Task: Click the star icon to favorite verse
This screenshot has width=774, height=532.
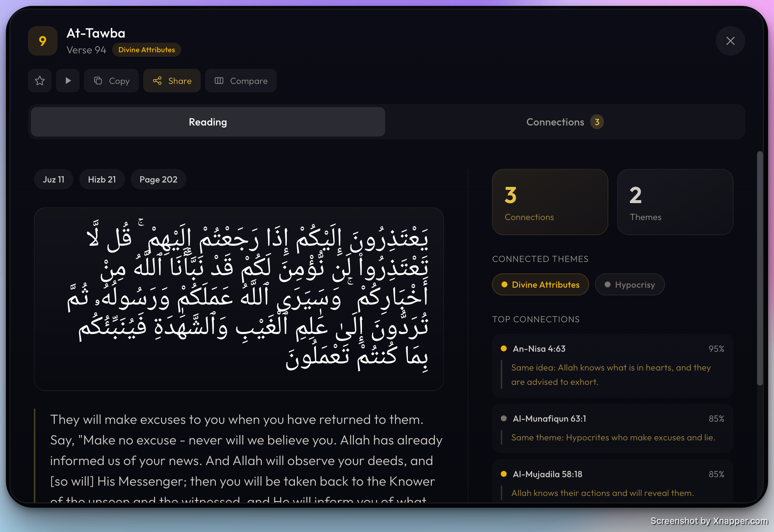Action: (39, 81)
